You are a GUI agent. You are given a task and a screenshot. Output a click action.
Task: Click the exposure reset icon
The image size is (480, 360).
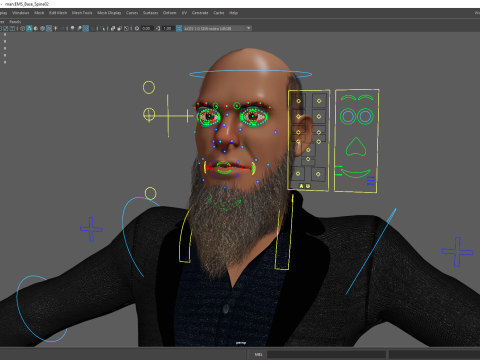(137, 28)
